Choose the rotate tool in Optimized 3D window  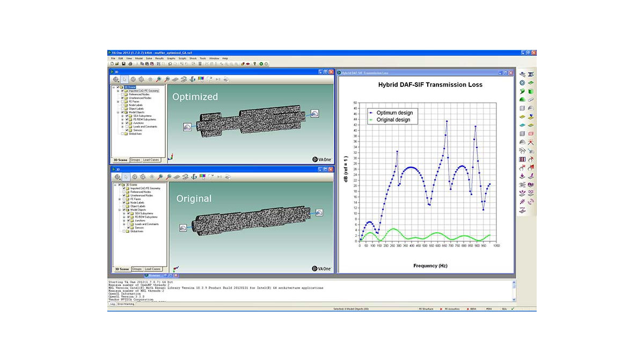(133, 79)
